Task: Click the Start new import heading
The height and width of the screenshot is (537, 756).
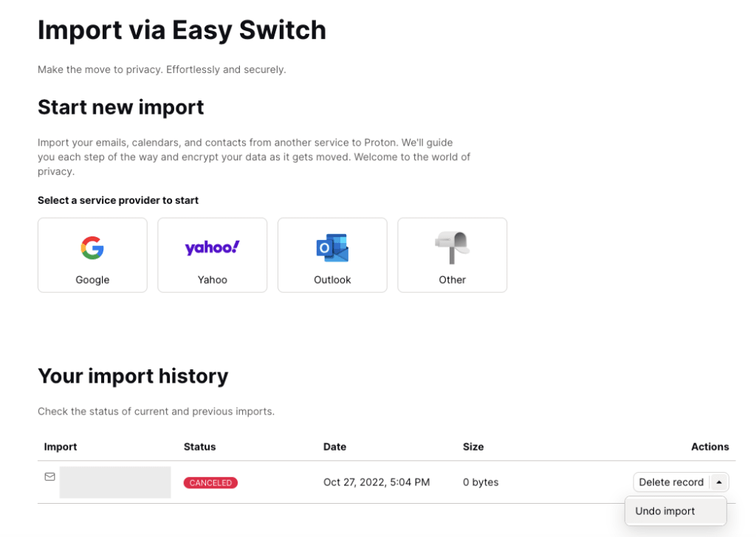Action: coord(121,107)
